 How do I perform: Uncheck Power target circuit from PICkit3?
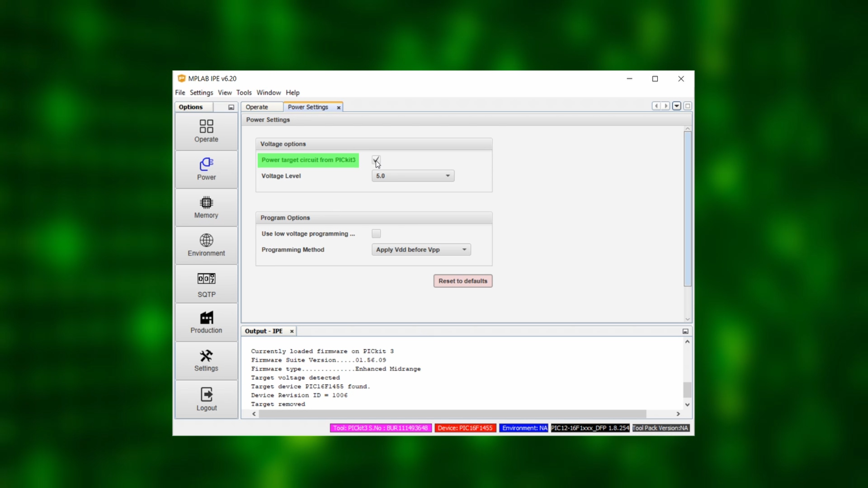(376, 160)
